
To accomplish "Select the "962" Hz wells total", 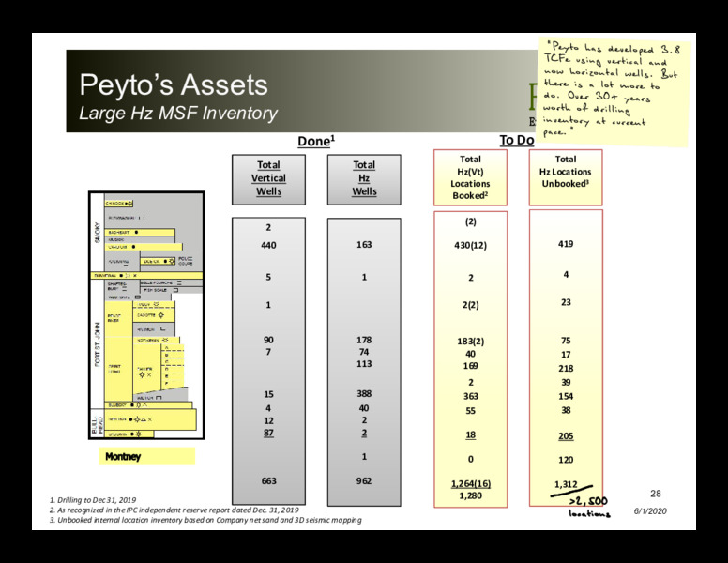I will click(364, 480).
